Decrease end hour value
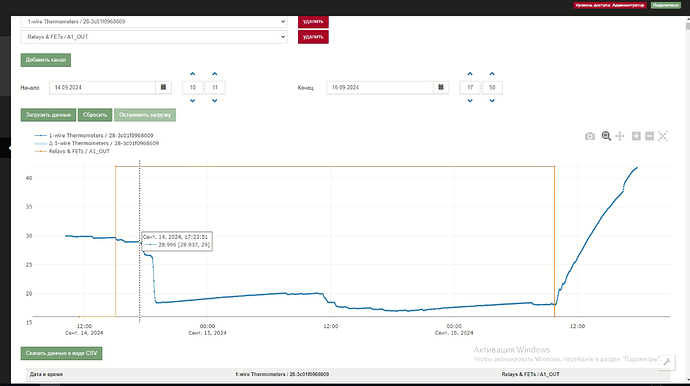 (x=470, y=101)
